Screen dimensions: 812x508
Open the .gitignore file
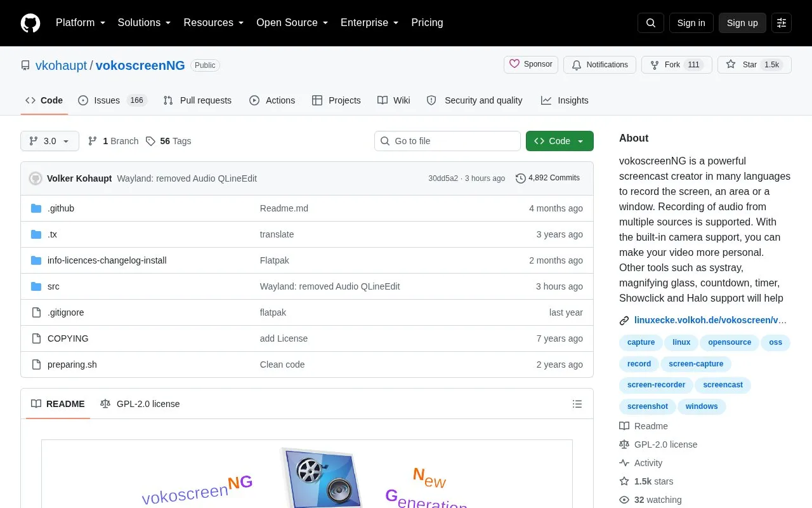(66, 312)
